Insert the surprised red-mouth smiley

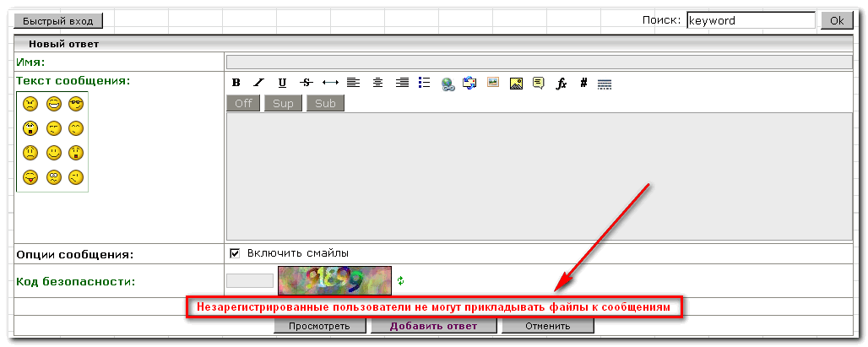tap(76, 152)
